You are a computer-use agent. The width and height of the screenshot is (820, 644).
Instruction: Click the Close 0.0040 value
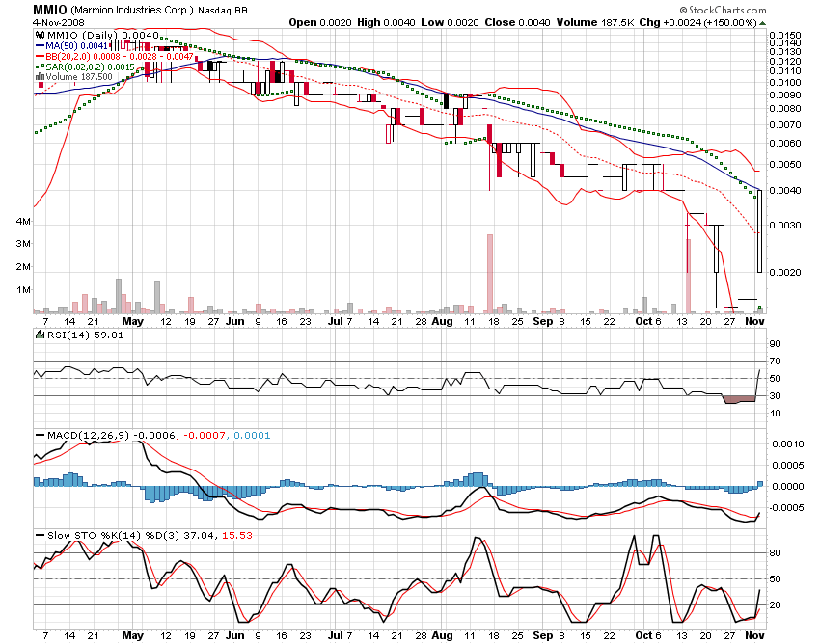518,22
